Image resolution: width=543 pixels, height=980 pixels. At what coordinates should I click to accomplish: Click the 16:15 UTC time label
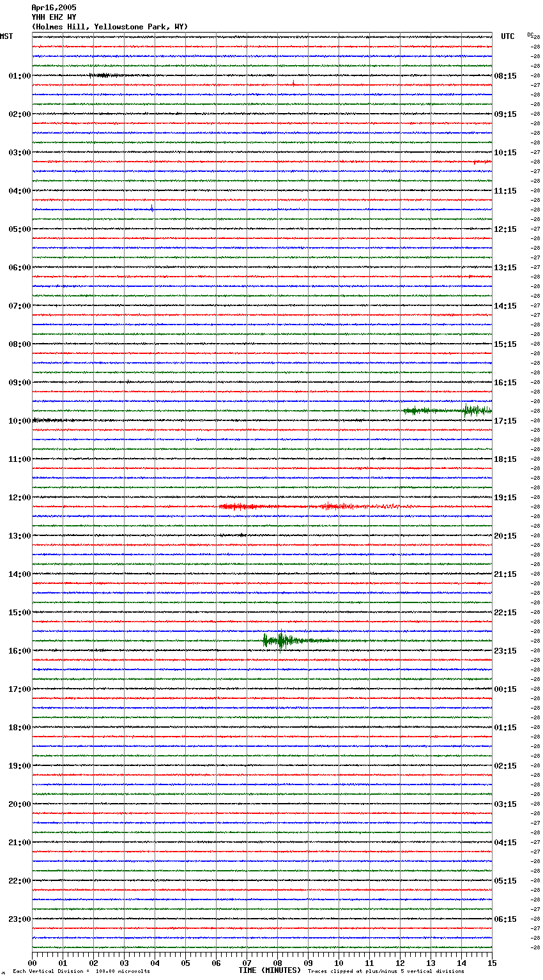pos(505,383)
